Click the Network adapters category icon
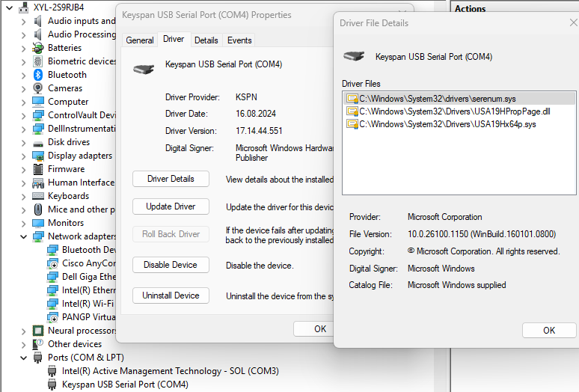This screenshot has width=579, height=392. tap(37, 236)
